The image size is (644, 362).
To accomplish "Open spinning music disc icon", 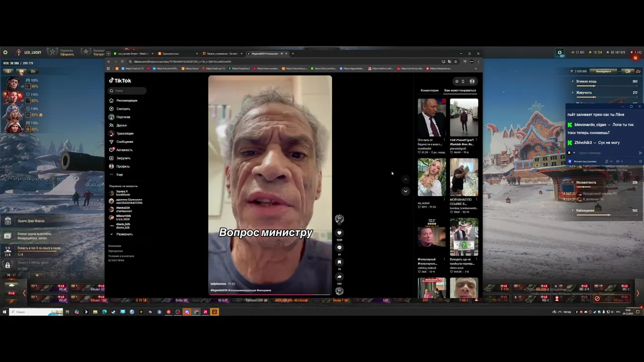I will (x=339, y=291).
